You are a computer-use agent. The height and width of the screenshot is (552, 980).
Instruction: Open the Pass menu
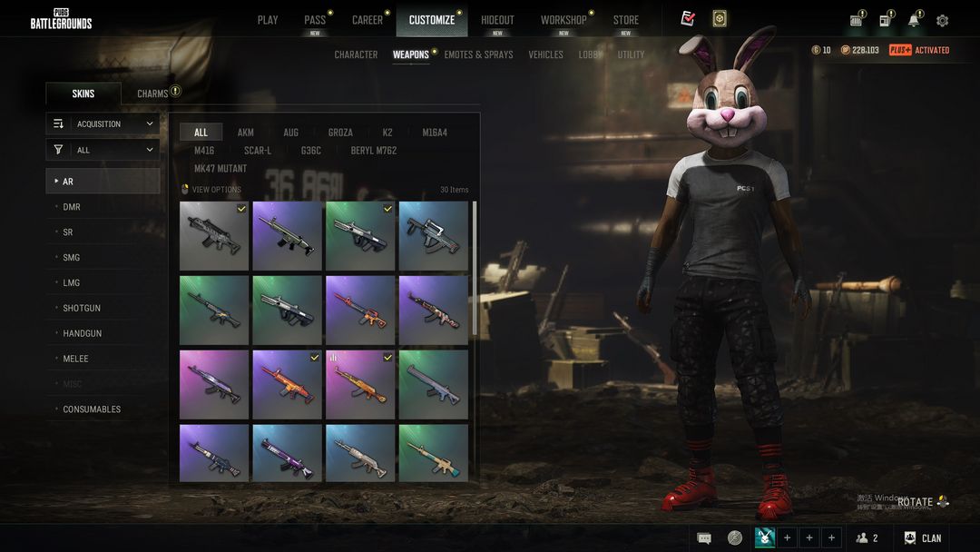coord(315,20)
